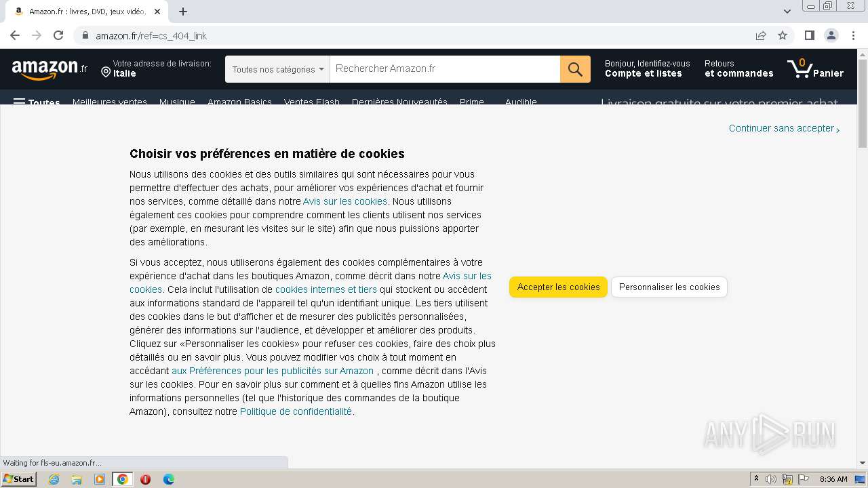This screenshot has height=488, width=868.
Task: Select Dernières Nouveautés nav item
Action: coord(399,102)
